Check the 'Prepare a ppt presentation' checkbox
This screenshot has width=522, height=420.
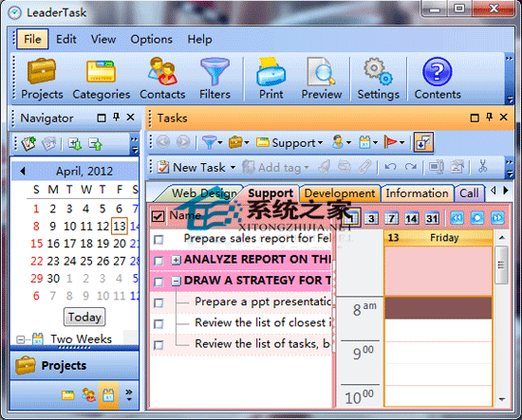coord(158,302)
